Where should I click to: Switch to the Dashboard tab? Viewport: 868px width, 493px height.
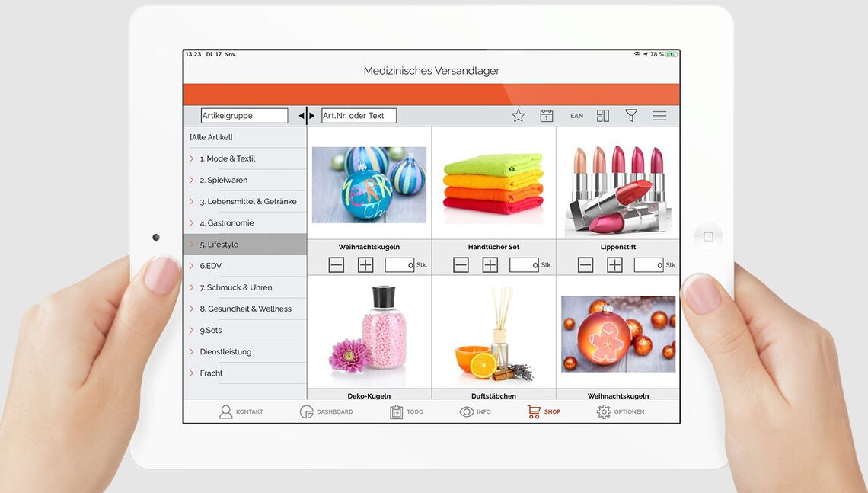point(327,411)
